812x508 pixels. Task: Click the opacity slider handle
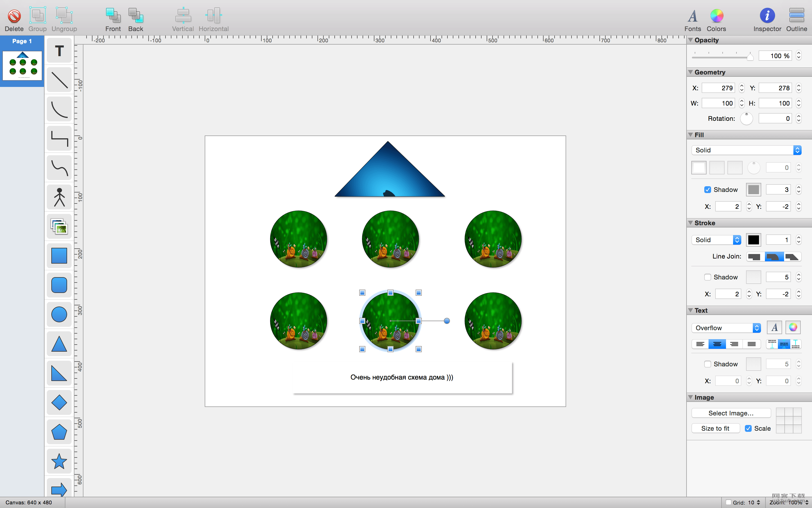click(750, 57)
